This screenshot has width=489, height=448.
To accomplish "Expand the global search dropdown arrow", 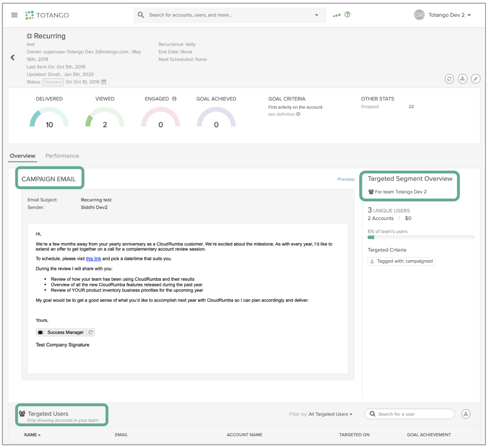I will point(317,15).
